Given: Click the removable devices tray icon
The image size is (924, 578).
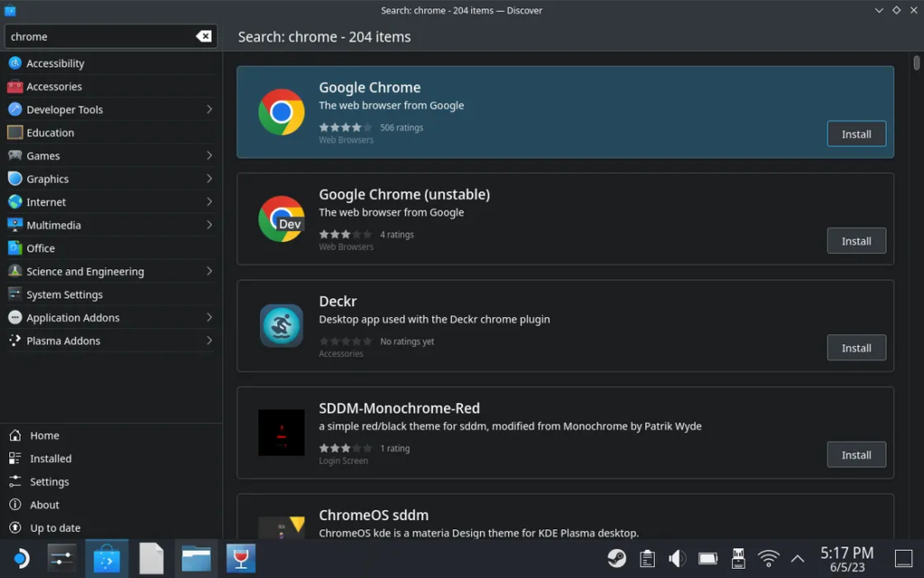Looking at the screenshot, I should click(x=738, y=558).
